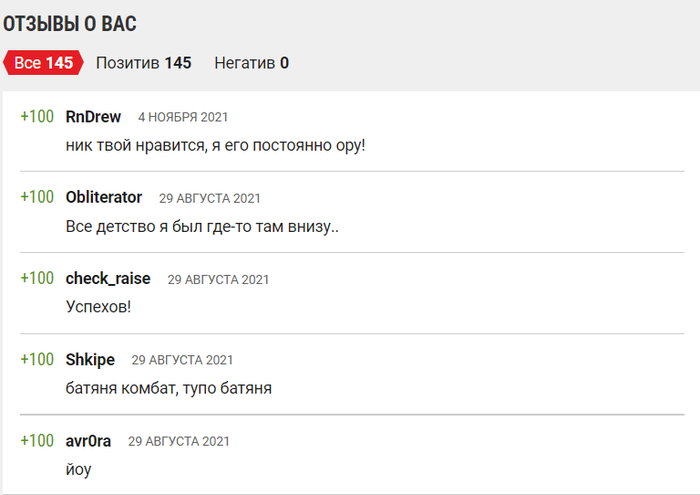Open avr0ra's profile link
This screenshot has height=495, width=700.
coord(88,441)
